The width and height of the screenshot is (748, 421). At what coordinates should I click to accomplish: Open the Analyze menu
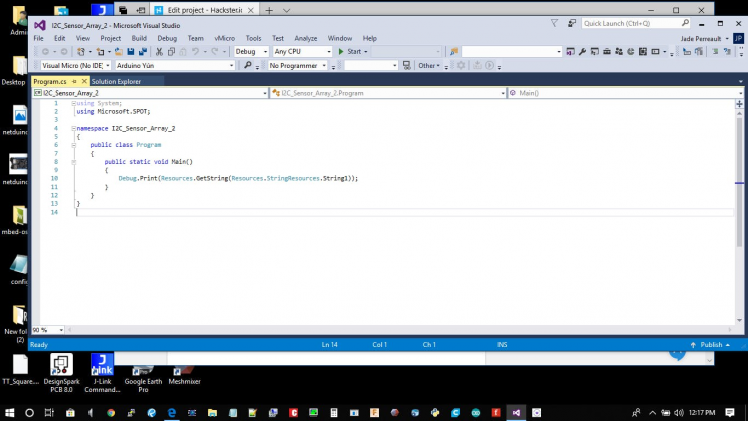(x=306, y=38)
